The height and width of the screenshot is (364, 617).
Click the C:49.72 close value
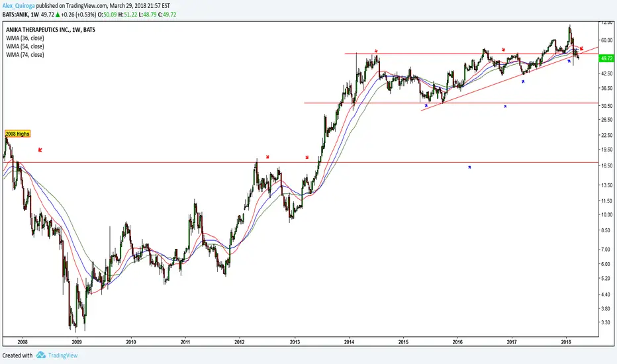(x=167, y=15)
